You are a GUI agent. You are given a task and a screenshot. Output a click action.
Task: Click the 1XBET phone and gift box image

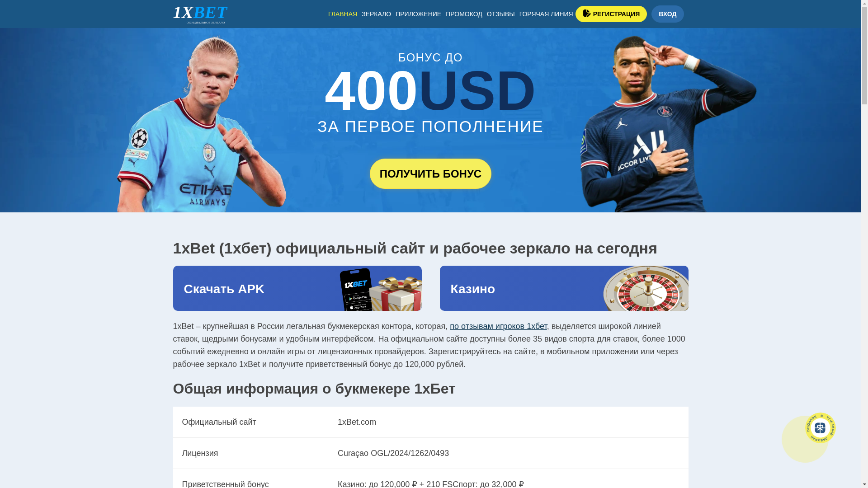pyautogui.click(x=380, y=289)
